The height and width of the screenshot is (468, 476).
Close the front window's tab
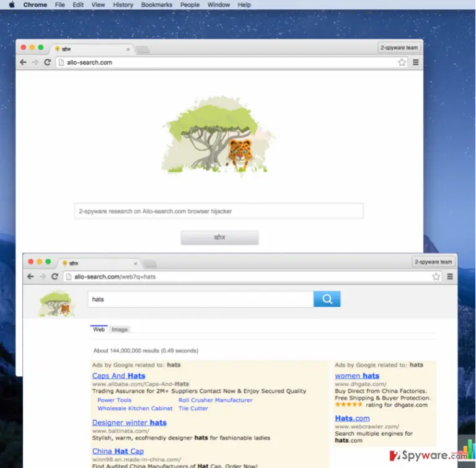click(135, 263)
